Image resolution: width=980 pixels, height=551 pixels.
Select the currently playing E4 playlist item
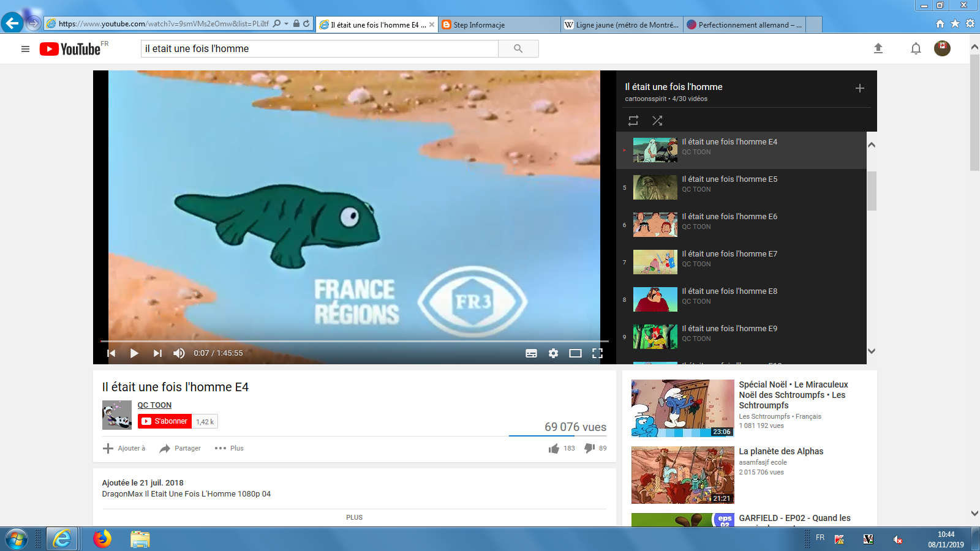pos(741,150)
